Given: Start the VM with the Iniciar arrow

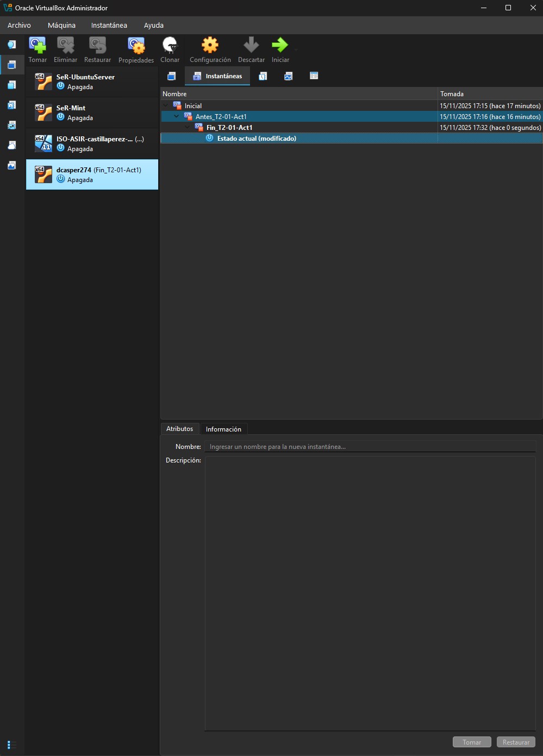Looking at the screenshot, I should [280, 46].
